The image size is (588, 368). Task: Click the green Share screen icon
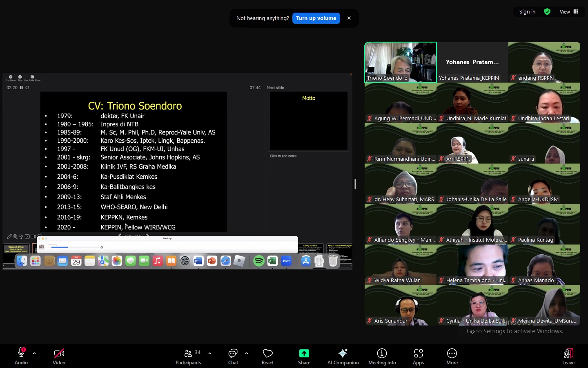(304, 353)
